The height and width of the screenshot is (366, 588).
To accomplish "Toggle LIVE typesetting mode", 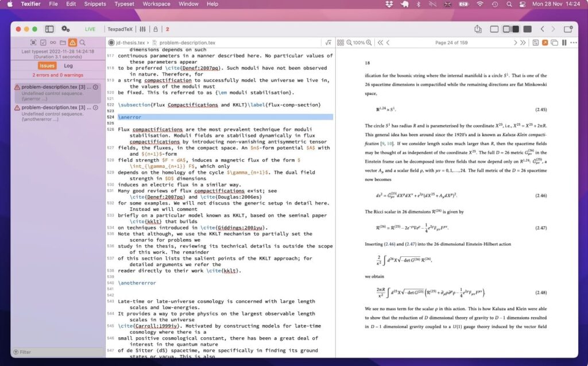I will (x=90, y=28).
